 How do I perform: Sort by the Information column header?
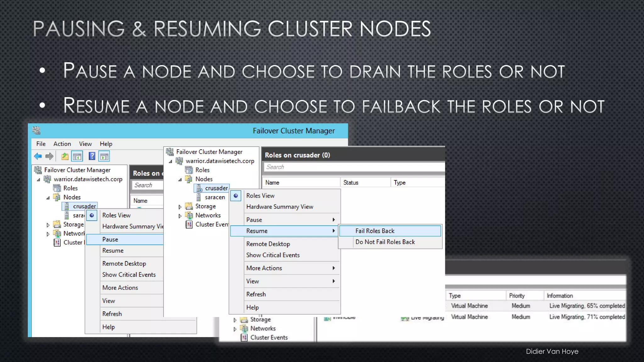click(x=560, y=296)
